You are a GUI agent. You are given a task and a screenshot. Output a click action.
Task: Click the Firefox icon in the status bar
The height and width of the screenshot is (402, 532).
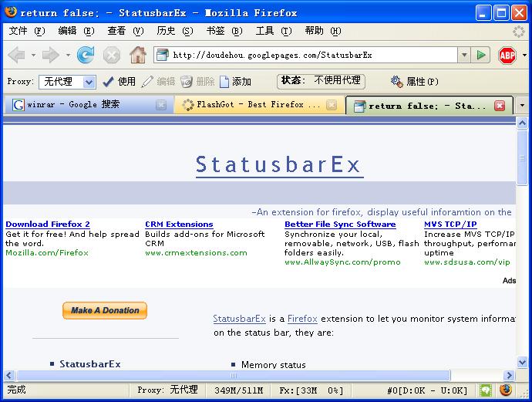point(506,390)
